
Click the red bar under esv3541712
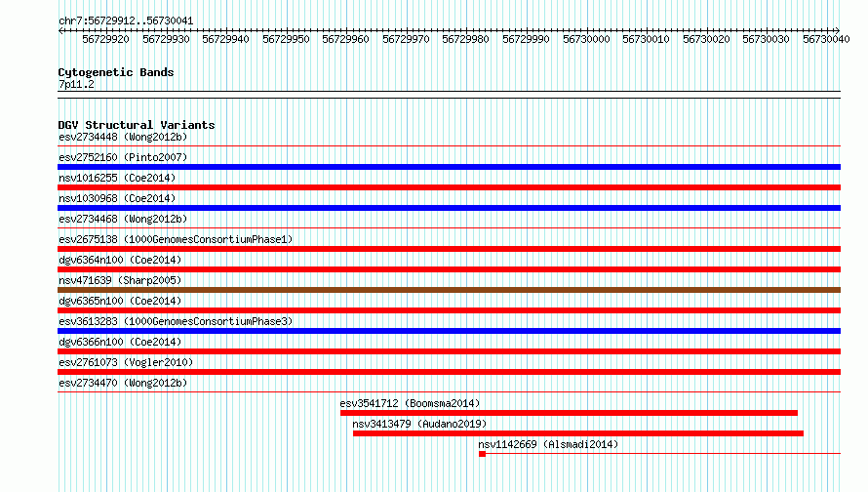click(569, 413)
